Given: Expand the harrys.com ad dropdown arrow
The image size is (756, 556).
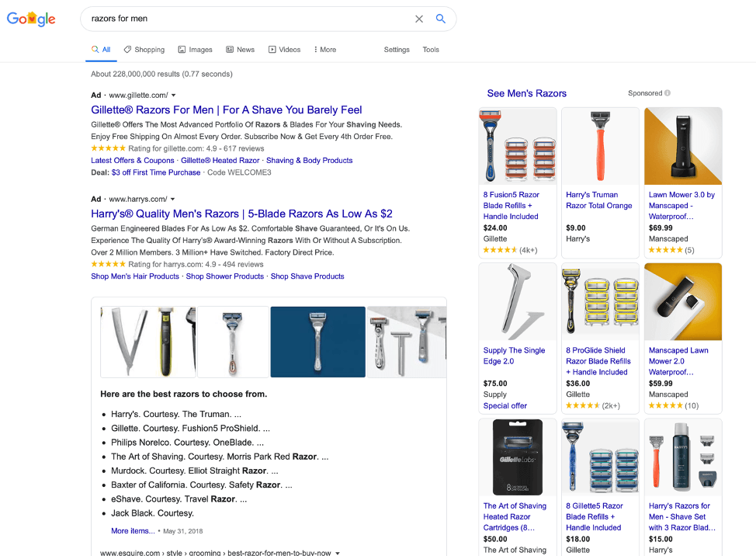Looking at the screenshot, I should 172,199.
